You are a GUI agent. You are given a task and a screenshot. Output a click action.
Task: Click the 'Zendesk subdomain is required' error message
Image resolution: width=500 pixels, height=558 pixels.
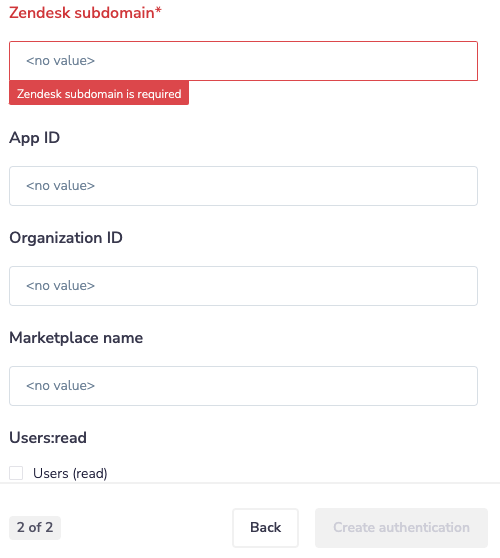coord(99,94)
